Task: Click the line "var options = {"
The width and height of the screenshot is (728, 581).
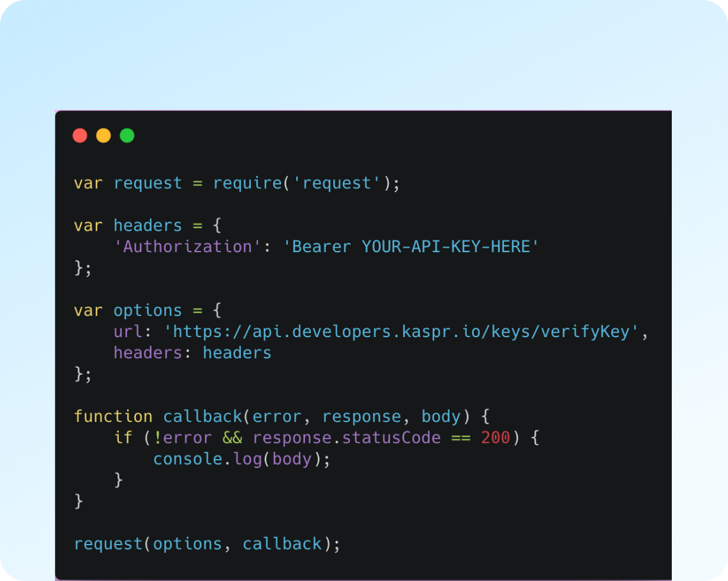Action: [148, 310]
